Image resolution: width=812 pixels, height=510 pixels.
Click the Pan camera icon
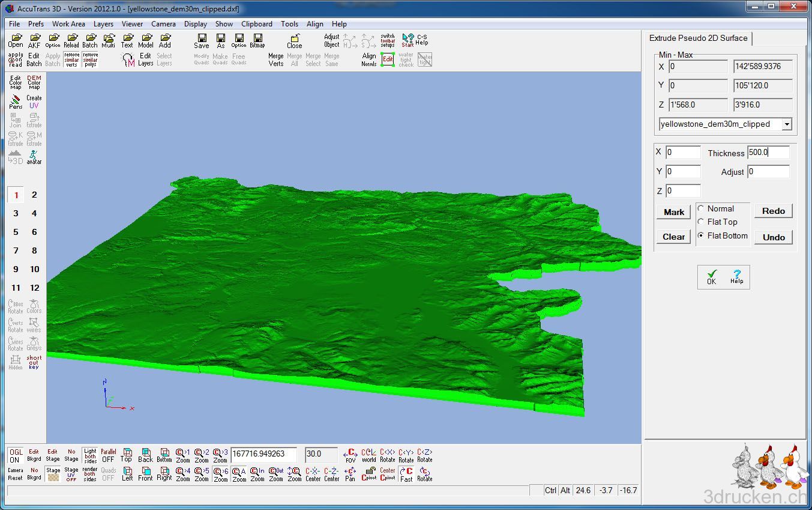[350, 474]
